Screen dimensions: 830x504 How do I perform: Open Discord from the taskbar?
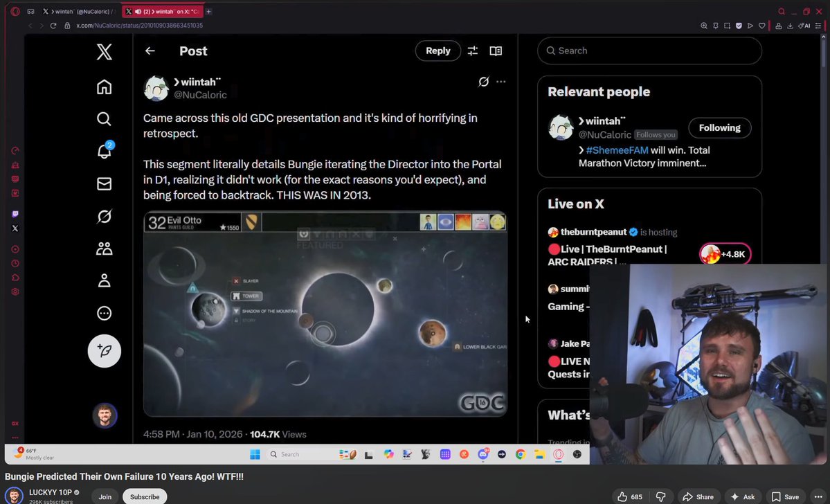pos(482,454)
